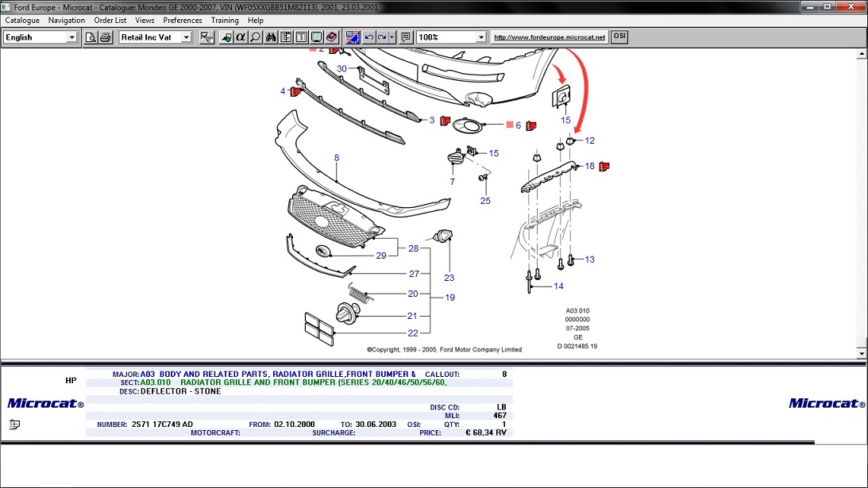Open the Preferences menu
This screenshot has height=488, width=868.
click(183, 20)
